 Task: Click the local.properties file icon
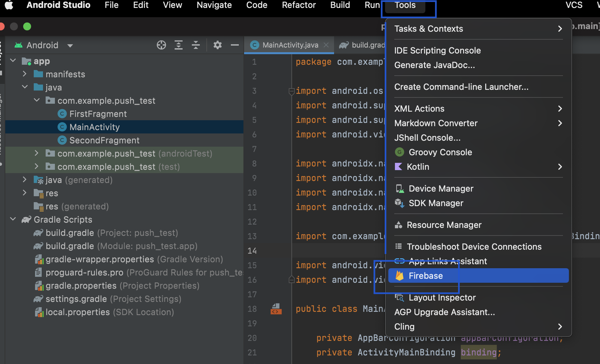point(39,312)
